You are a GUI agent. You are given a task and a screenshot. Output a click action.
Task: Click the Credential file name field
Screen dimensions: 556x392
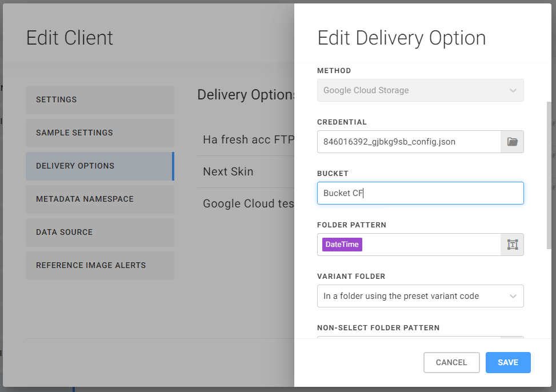click(x=409, y=142)
